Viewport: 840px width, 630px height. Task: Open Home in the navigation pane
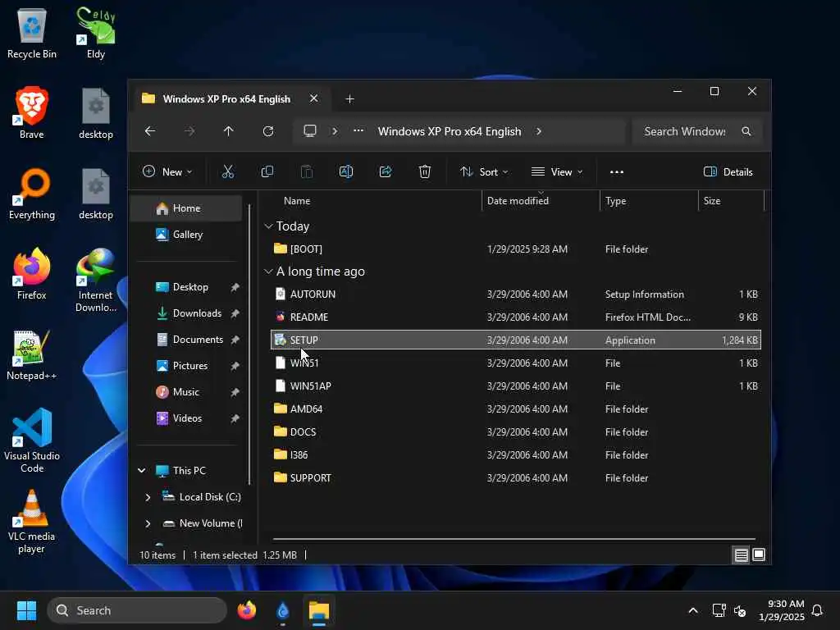pos(186,208)
